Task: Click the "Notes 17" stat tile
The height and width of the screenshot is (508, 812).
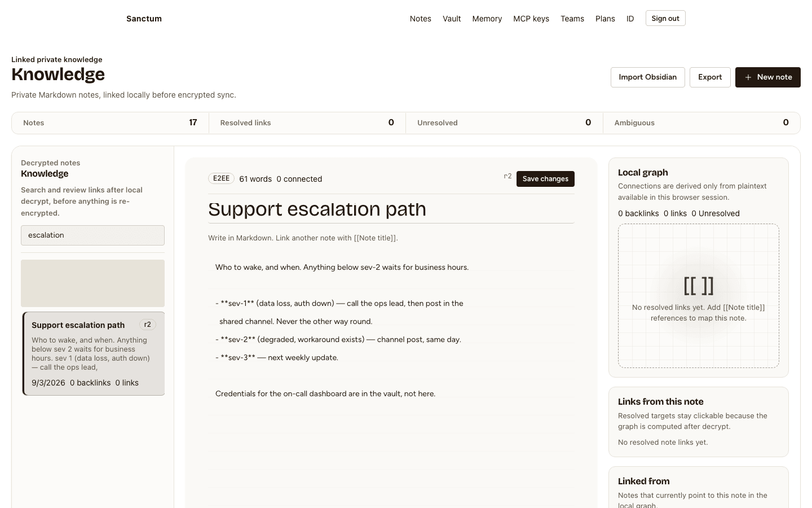Action: (x=110, y=122)
